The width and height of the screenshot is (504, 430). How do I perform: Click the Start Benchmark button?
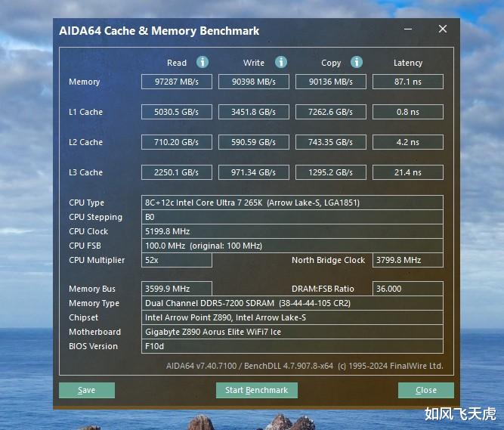coord(256,390)
